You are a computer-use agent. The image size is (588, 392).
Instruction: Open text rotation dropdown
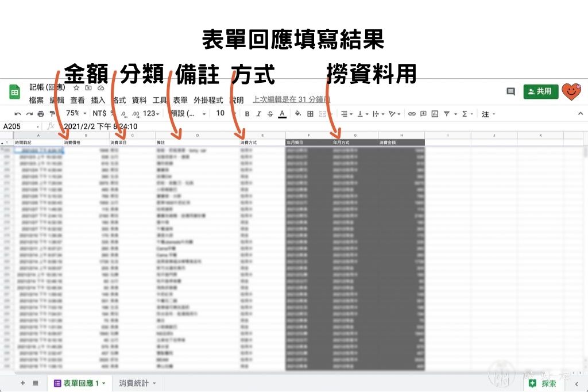tap(394, 114)
